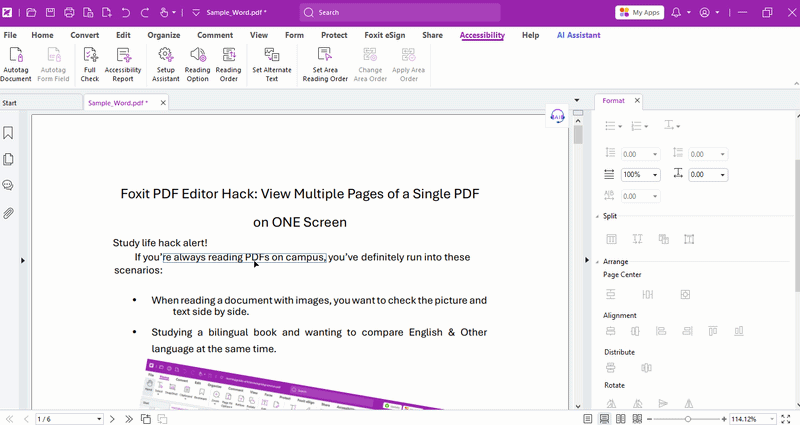Image resolution: width=800 pixels, height=425 pixels.
Task: Print the document using the printer icon
Action: [x=69, y=12]
